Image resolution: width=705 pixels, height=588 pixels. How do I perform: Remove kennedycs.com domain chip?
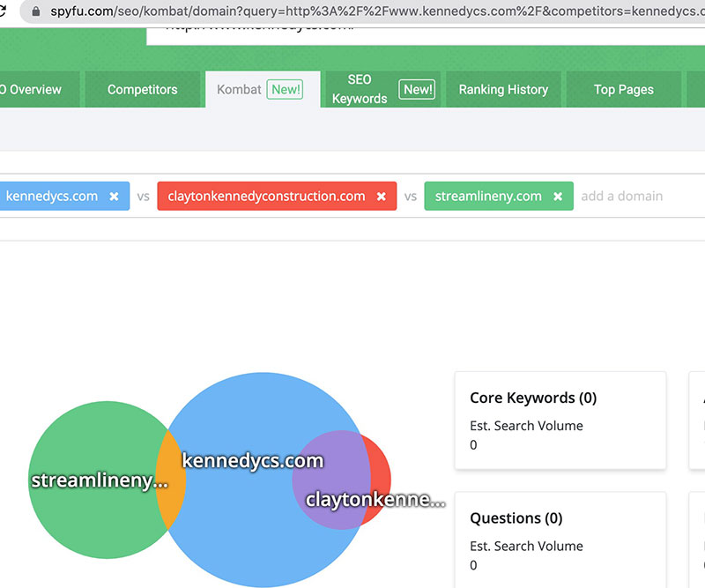(x=115, y=197)
